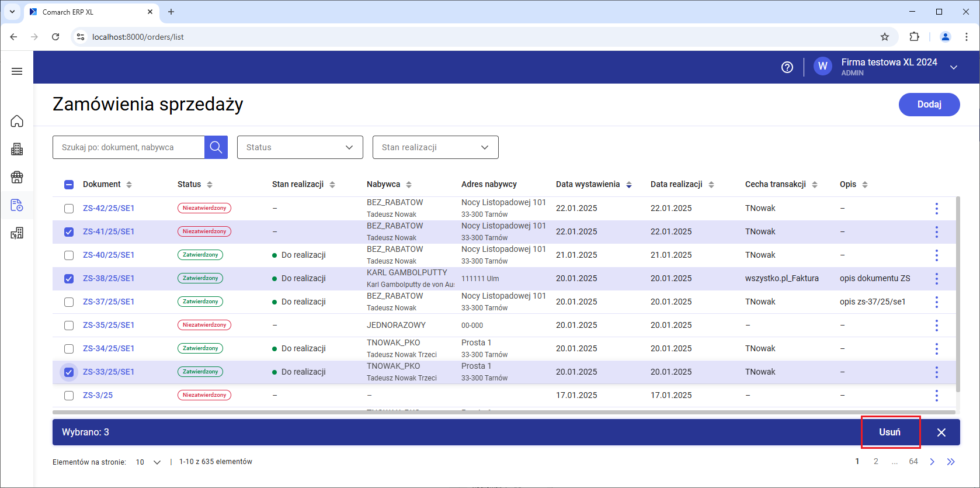The width and height of the screenshot is (980, 488).
Task: Go to page 2 in pagination
Action: (x=875, y=462)
